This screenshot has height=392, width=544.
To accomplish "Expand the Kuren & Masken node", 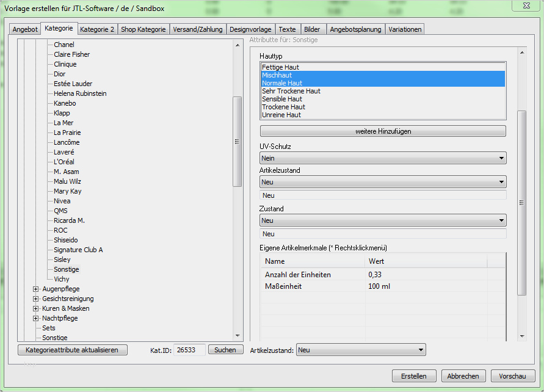I will coord(36,308).
